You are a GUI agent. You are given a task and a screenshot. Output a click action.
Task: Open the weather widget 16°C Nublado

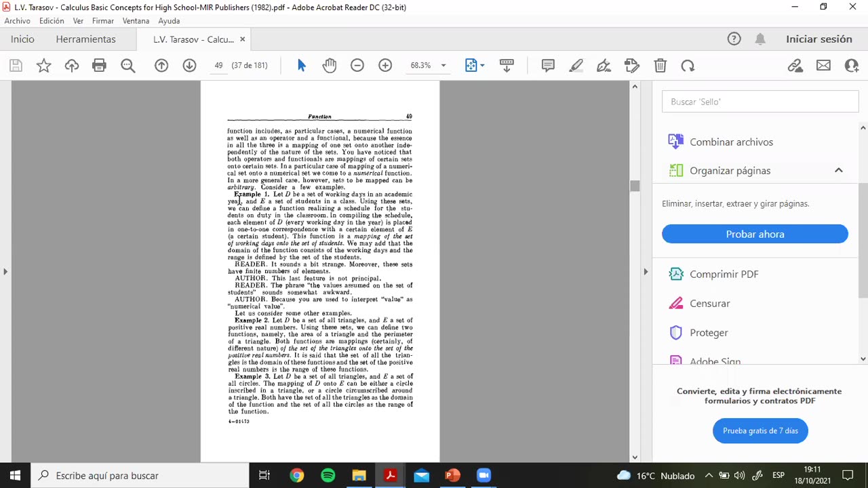click(656, 476)
